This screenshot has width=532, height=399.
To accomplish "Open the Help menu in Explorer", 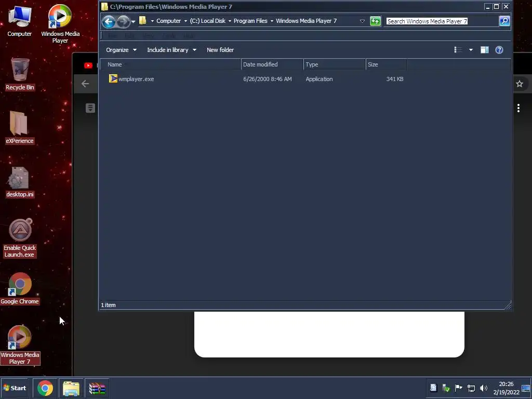I will [189, 36].
